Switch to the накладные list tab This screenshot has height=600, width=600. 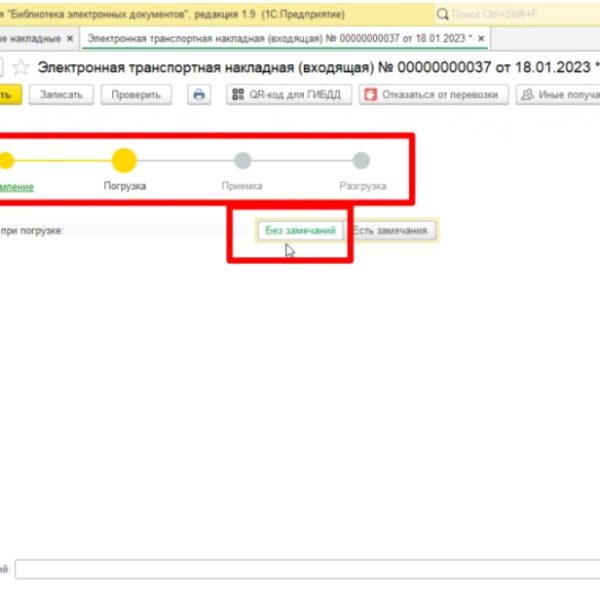tap(31, 38)
